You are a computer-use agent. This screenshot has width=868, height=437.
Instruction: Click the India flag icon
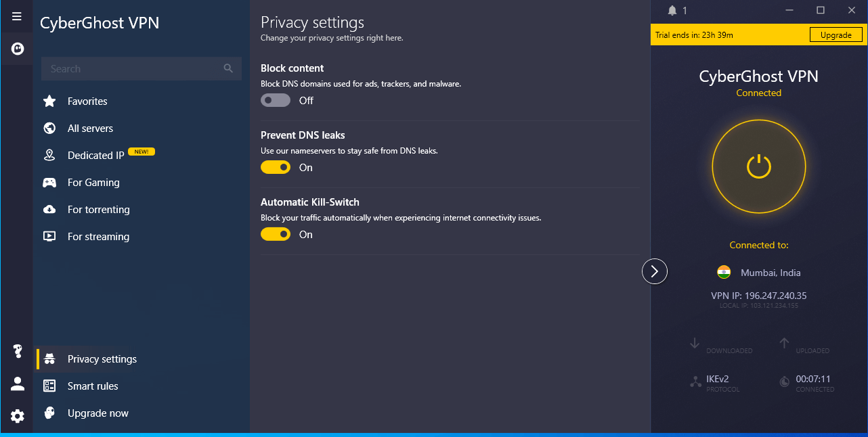(x=724, y=273)
